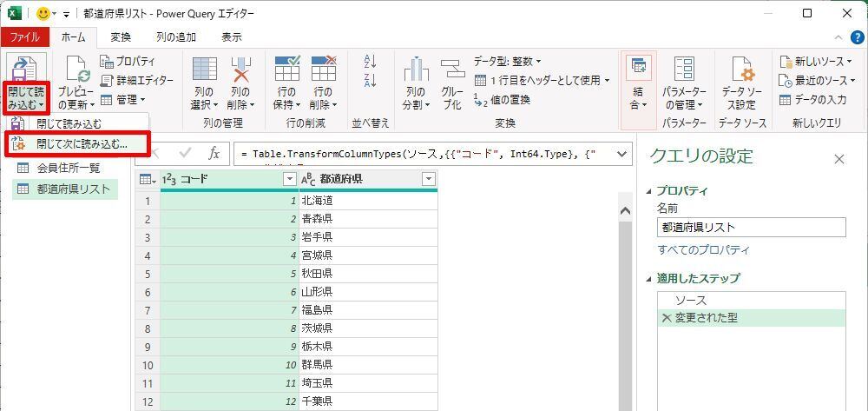Screen dimensions: 868x411
Task: Click パラメーターの管理 icon
Action: pos(684,70)
